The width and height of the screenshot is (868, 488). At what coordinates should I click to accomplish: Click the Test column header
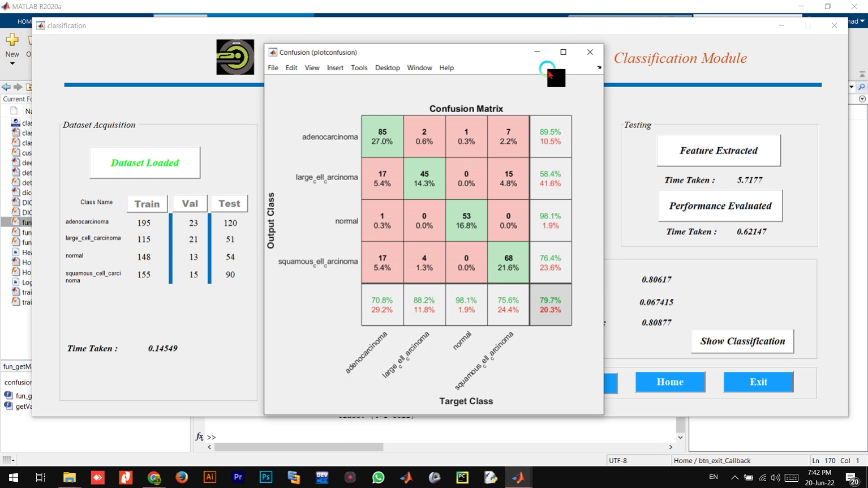[229, 204]
